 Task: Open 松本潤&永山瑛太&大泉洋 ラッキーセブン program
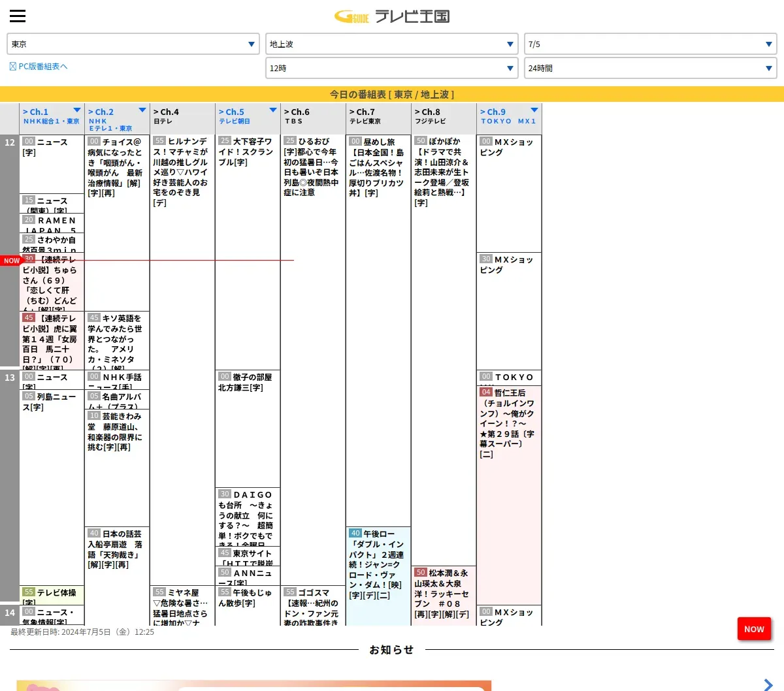pos(444,596)
